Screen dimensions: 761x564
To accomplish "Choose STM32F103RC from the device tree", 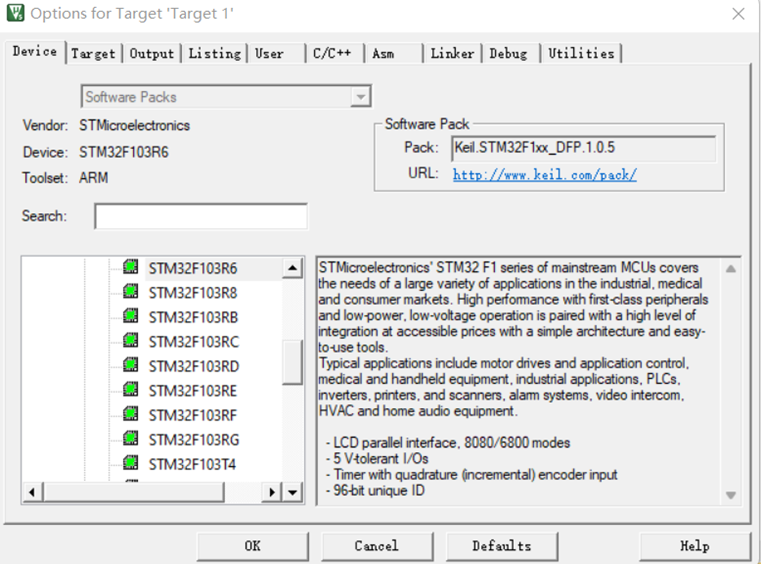I will [194, 342].
